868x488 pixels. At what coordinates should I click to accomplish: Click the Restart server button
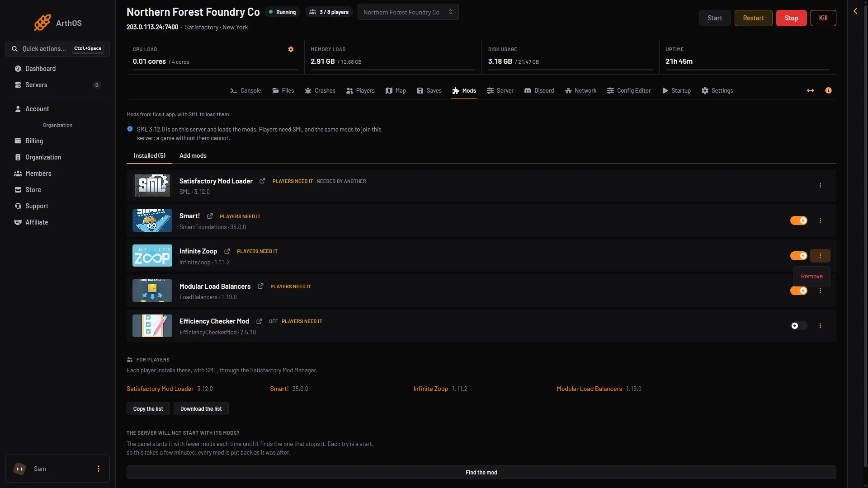pyautogui.click(x=753, y=18)
